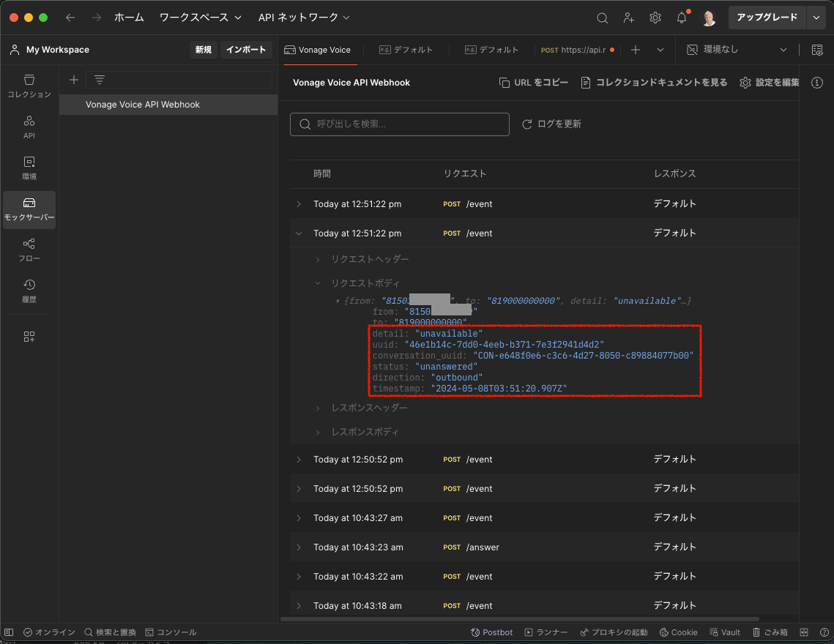This screenshot has width=834, height=644.
Task: Open the Workspaces (ワークスペース) dropdown
Action: tap(201, 18)
